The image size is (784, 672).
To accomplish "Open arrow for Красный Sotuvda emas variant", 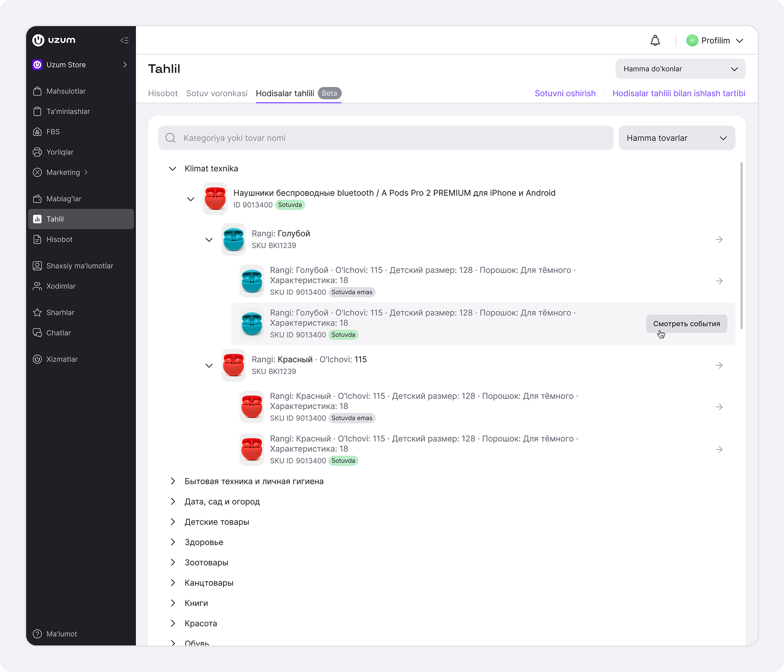I will pos(719,407).
